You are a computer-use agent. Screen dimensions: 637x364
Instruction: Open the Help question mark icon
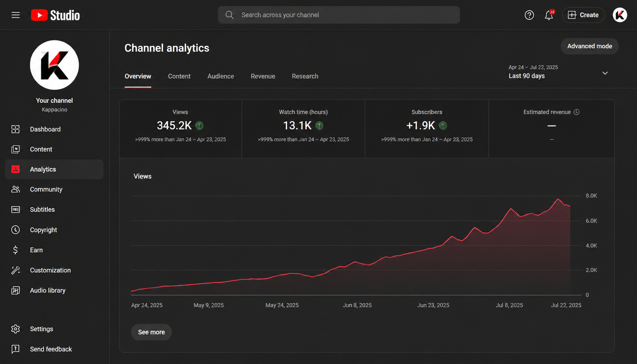point(529,15)
